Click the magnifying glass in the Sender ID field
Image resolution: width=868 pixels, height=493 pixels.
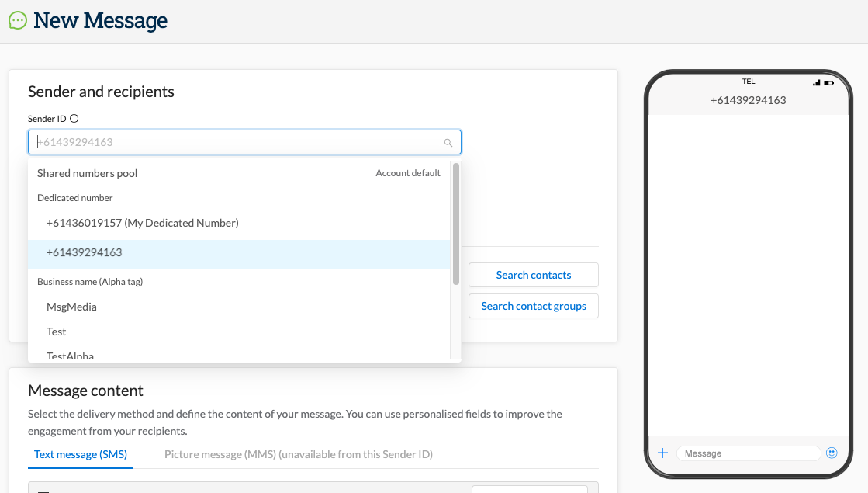(448, 142)
